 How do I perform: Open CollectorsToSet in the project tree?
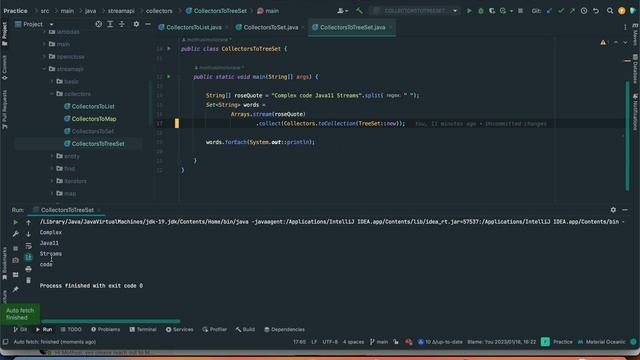pyautogui.click(x=93, y=131)
